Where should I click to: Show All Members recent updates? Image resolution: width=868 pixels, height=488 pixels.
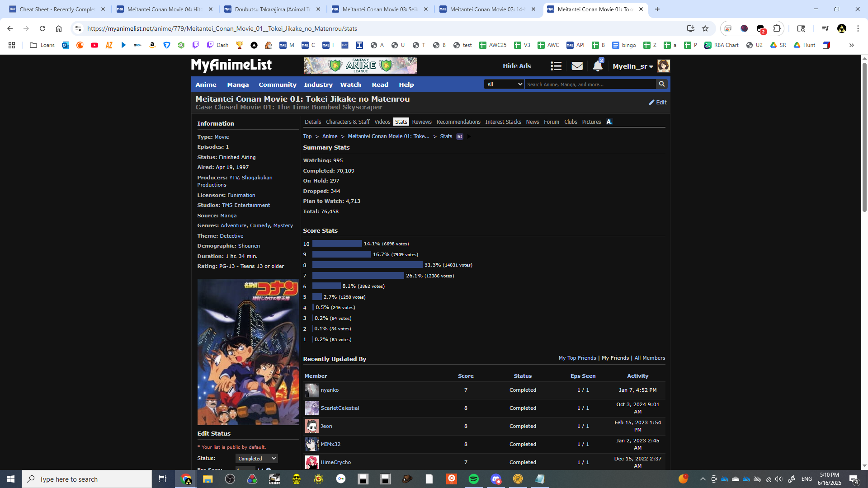(649, 358)
